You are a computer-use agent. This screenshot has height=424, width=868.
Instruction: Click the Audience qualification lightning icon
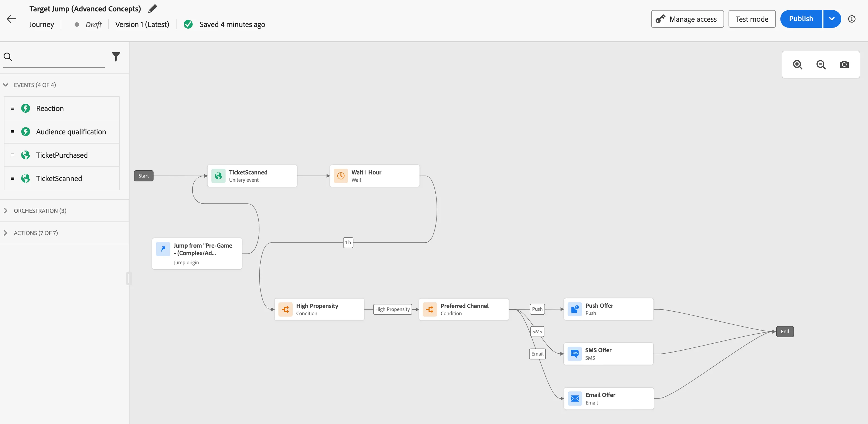pos(26,132)
